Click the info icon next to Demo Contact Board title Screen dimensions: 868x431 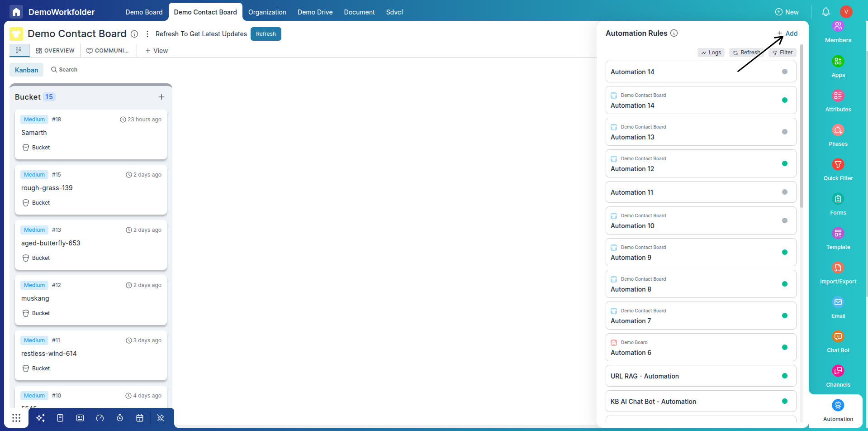pyautogui.click(x=134, y=34)
